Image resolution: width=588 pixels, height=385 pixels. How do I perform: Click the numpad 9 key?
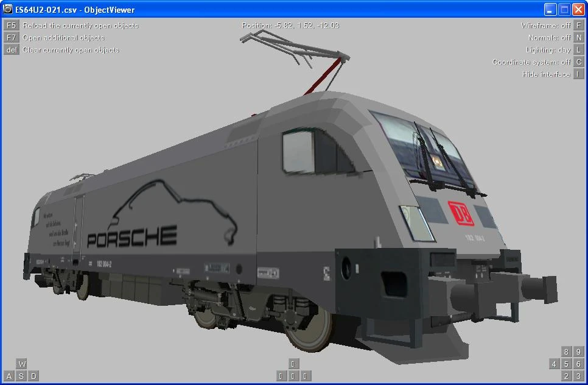579,351
